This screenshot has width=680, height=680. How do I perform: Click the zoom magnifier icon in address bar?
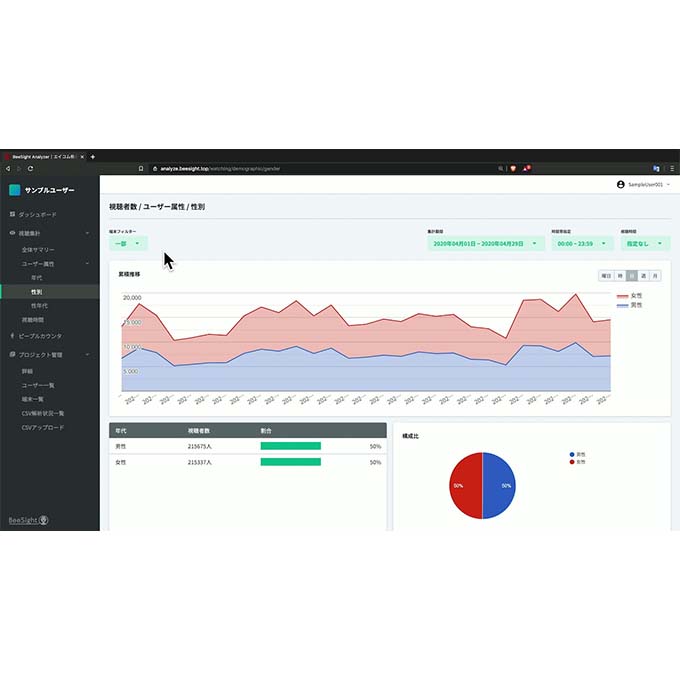pyautogui.click(x=500, y=169)
